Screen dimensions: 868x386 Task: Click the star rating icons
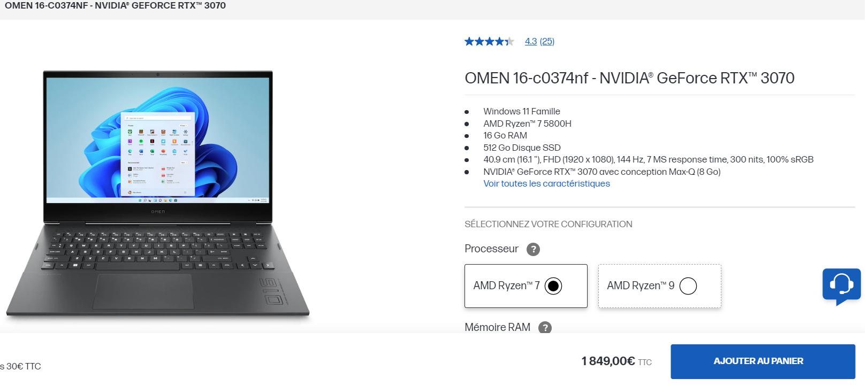489,42
